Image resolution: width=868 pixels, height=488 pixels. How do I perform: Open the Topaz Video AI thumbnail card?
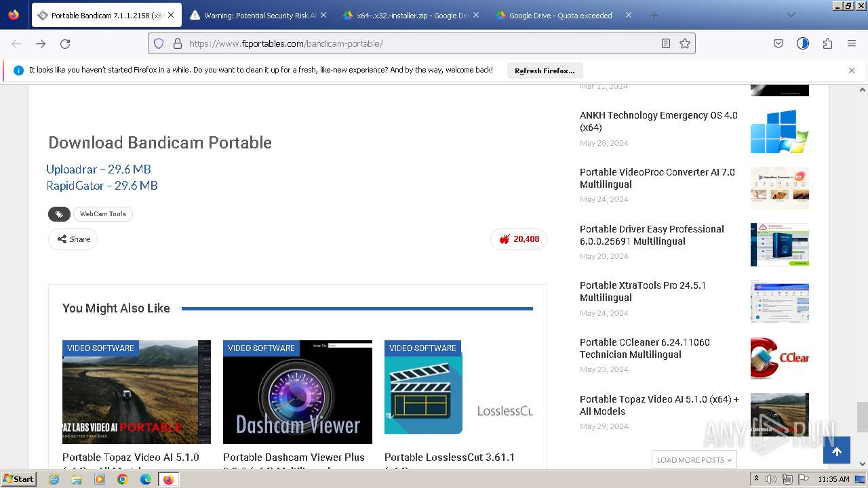pyautogui.click(x=136, y=392)
